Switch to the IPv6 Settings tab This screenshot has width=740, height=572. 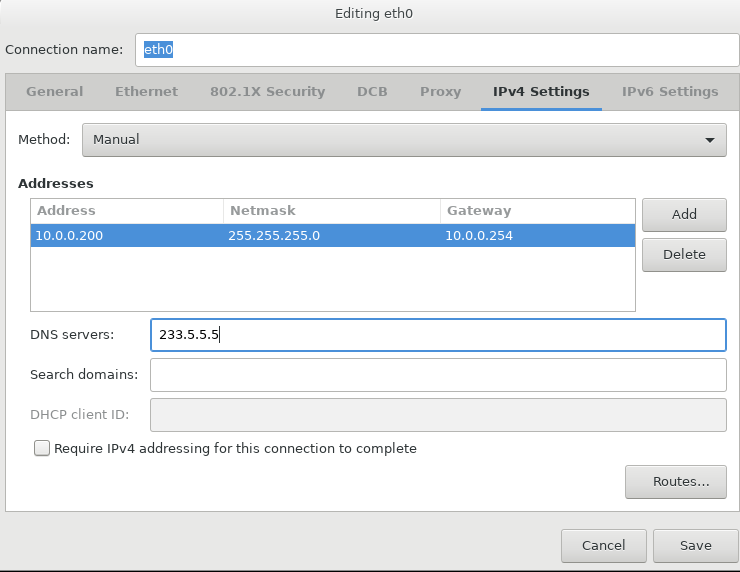[670, 92]
